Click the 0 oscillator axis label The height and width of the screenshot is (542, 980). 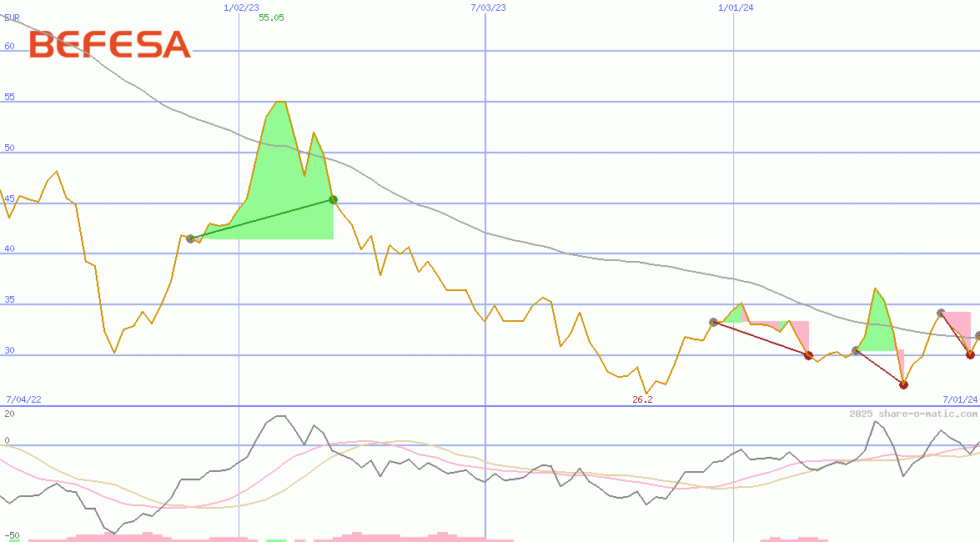7,440
